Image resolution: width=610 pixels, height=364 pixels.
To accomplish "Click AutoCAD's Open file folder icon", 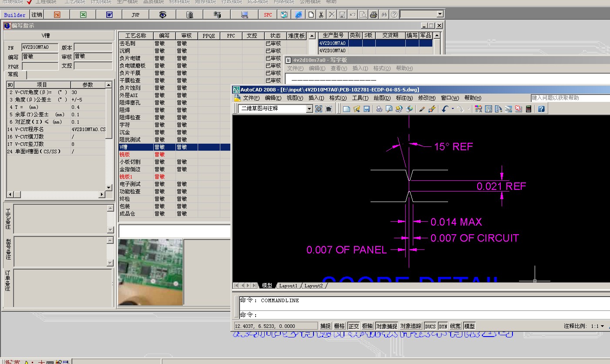I will pyautogui.click(x=357, y=109).
